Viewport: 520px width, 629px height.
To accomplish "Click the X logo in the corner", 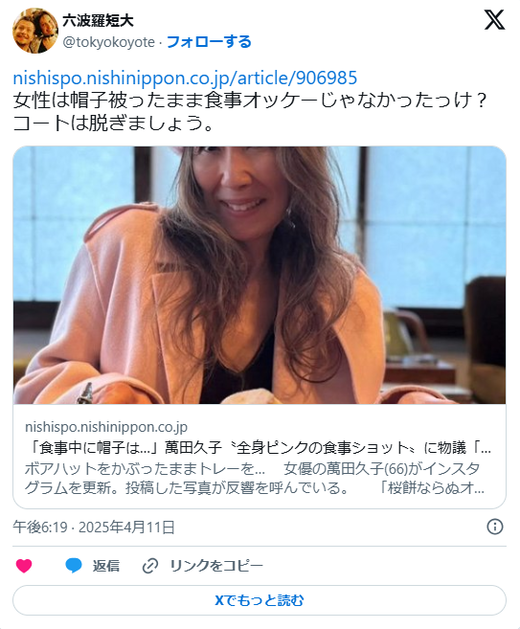I will pyautogui.click(x=494, y=20).
